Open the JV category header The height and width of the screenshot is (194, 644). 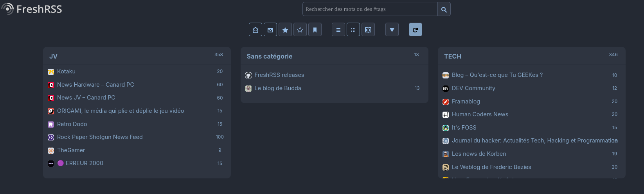coord(54,56)
